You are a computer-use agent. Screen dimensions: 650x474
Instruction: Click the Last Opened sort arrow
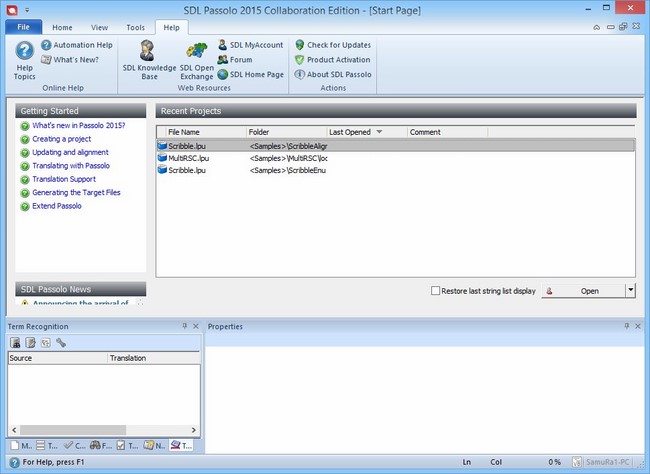click(379, 132)
